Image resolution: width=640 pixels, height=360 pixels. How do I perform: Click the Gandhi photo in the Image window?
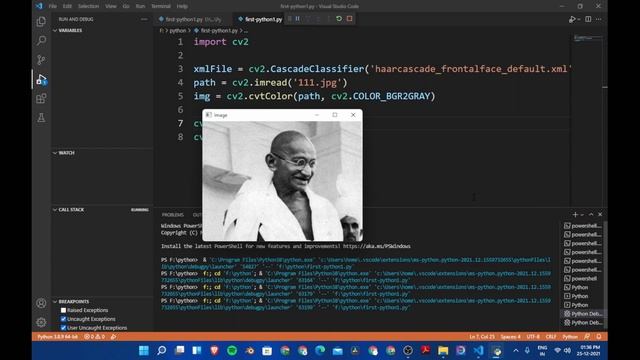pyautogui.click(x=282, y=181)
